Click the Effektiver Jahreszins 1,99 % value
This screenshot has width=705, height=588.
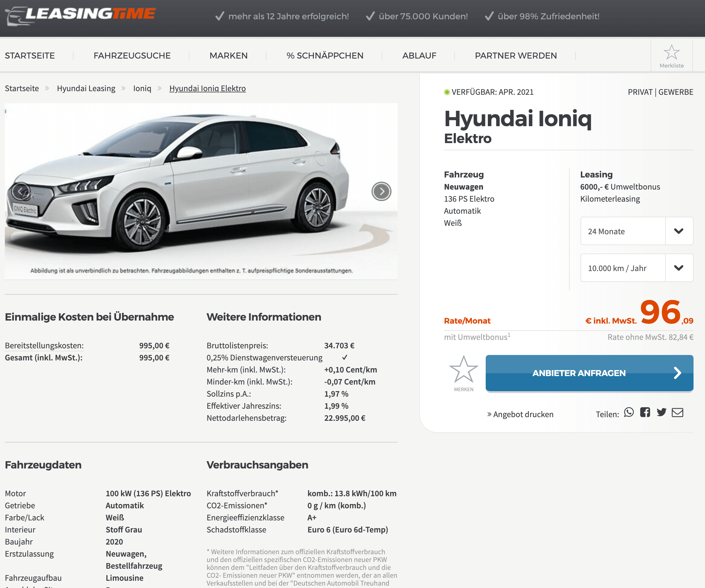(x=336, y=406)
